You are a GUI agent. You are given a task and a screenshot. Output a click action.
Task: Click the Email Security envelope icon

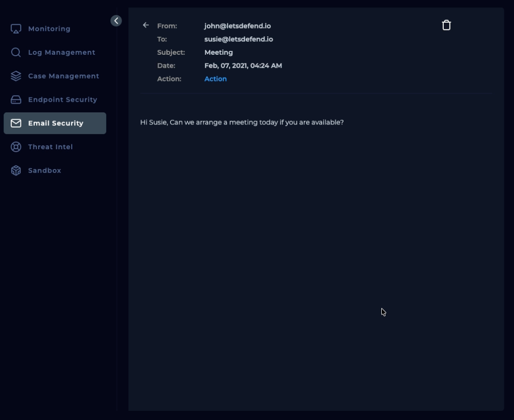point(16,123)
